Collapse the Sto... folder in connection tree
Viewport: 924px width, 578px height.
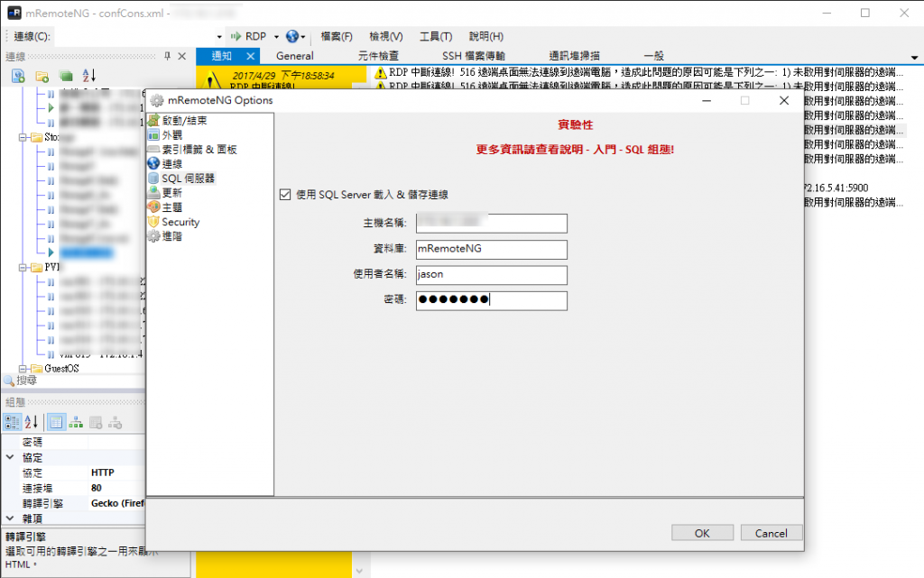pos(23,137)
